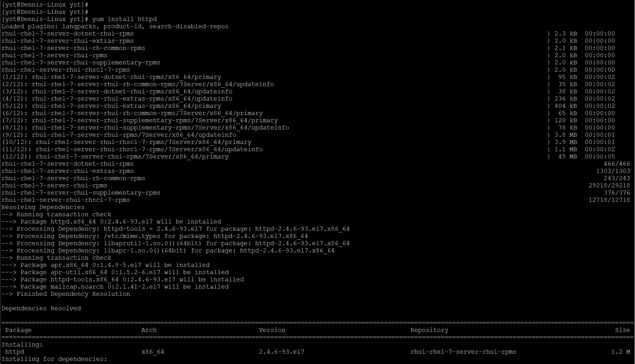Image resolution: width=635 pixels, height=364 pixels.
Task: Select the '45 MB' download size
Action: [x=568, y=156]
